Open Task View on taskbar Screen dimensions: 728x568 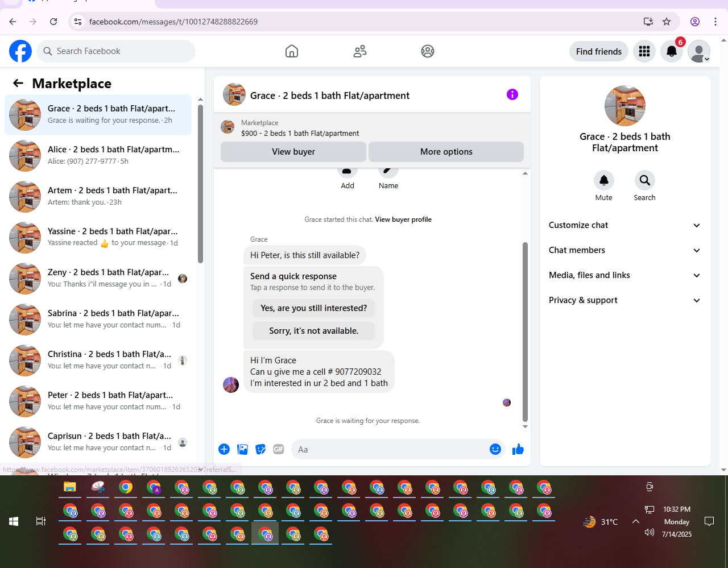pyautogui.click(x=41, y=521)
